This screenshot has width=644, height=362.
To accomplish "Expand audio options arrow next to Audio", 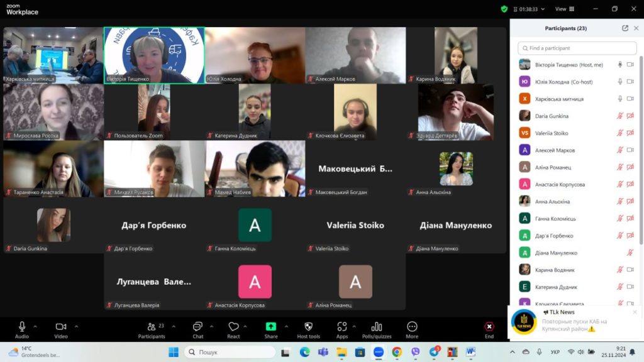I will [x=35, y=327].
